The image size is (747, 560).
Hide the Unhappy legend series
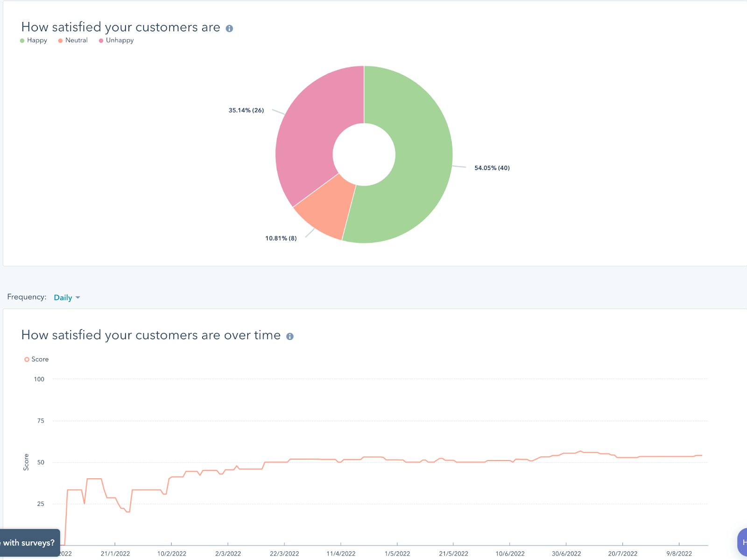pyautogui.click(x=116, y=41)
